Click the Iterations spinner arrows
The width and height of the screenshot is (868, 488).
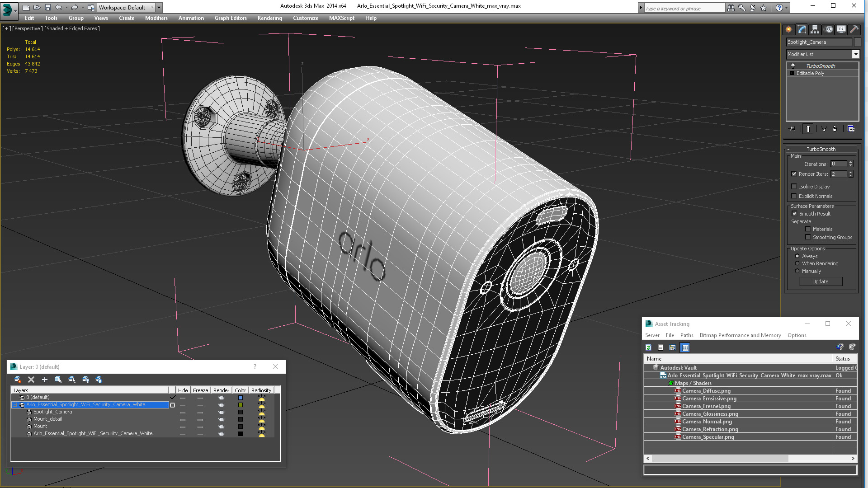[850, 164]
